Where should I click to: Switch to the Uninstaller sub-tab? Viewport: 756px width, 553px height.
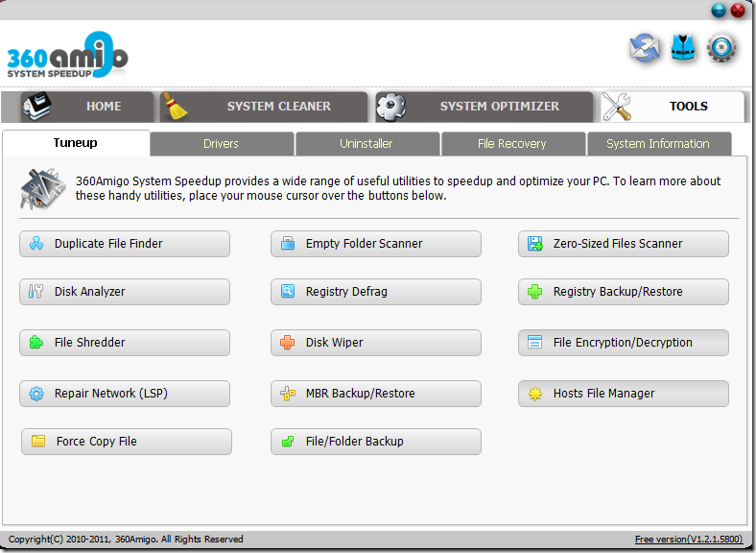[x=367, y=144]
